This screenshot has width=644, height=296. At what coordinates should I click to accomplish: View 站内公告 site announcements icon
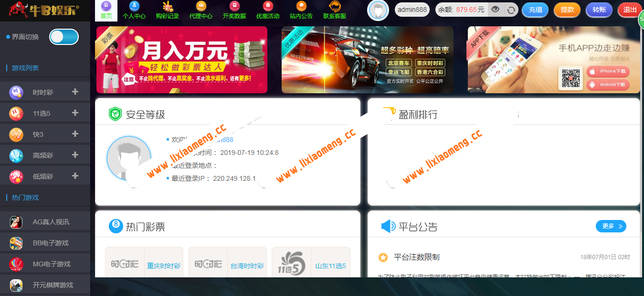click(x=301, y=10)
